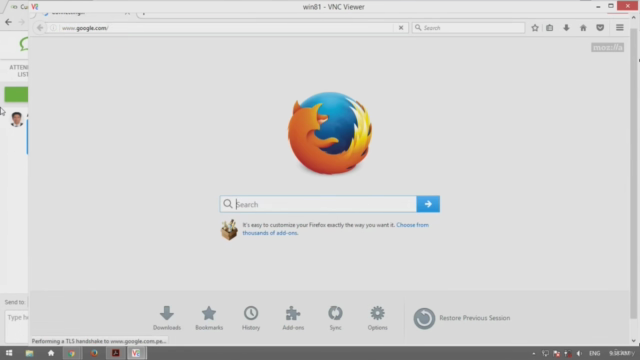The image size is (640, 360).
Task: Click the home icon in taskbar
Action: [51, 353]
